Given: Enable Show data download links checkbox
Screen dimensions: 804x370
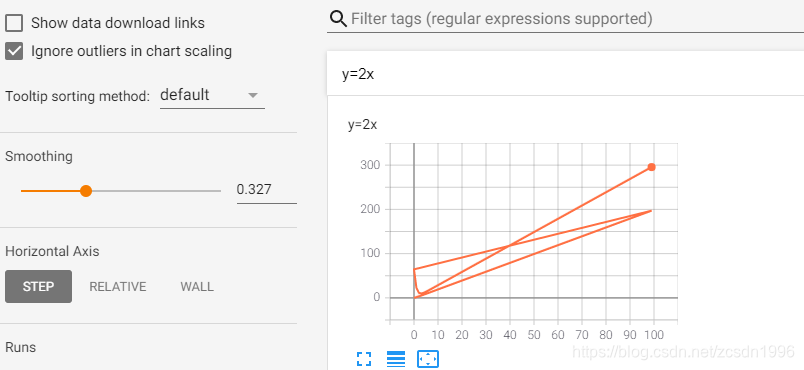Looking at the screenshot, I should pyautogui.click(x=14, y=23).
